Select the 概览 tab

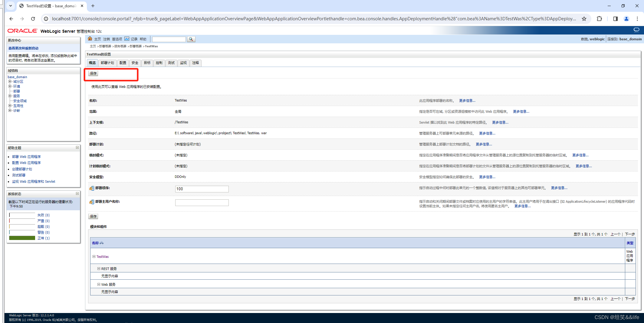[92, 63]
